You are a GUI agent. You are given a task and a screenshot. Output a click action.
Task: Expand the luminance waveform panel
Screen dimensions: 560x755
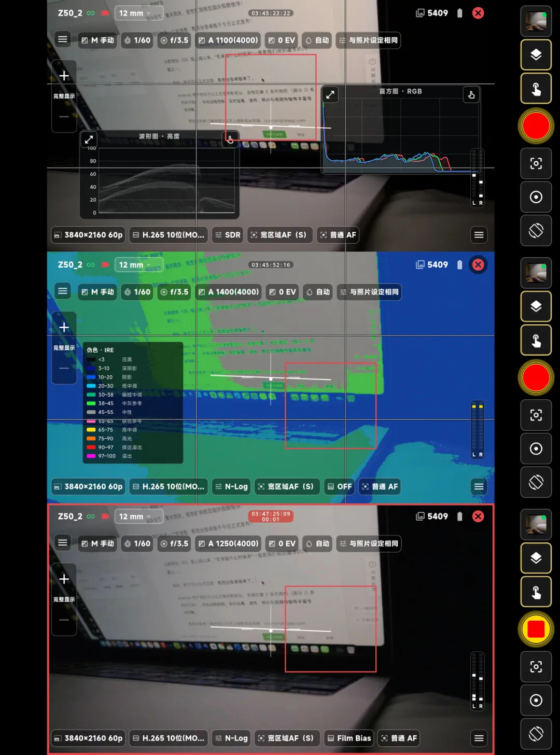pos(89,139)
